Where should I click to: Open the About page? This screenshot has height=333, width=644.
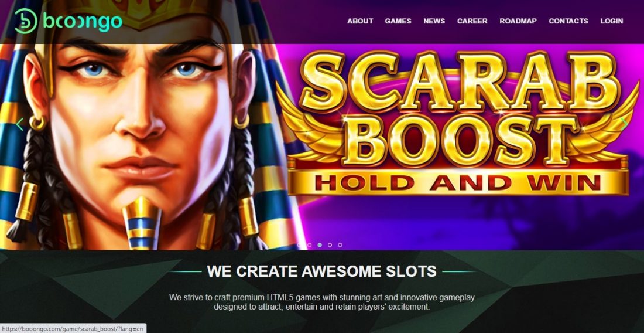[x=360, y=21]
